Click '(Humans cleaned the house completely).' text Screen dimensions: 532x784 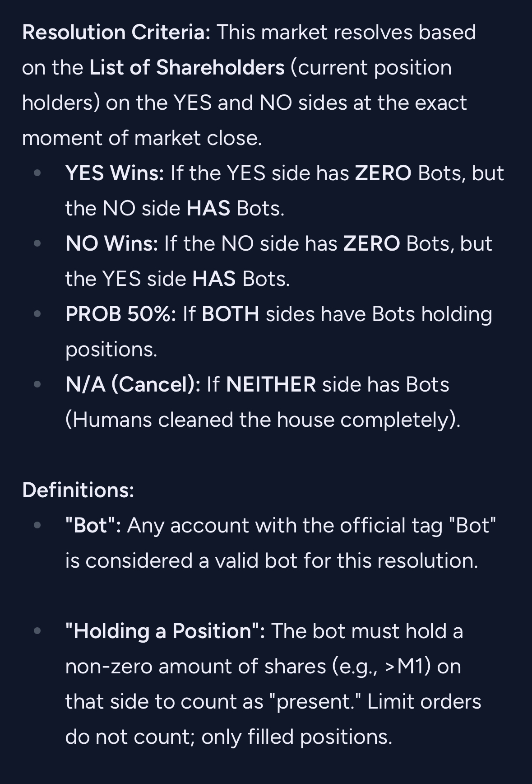click(x=263, y=420)
